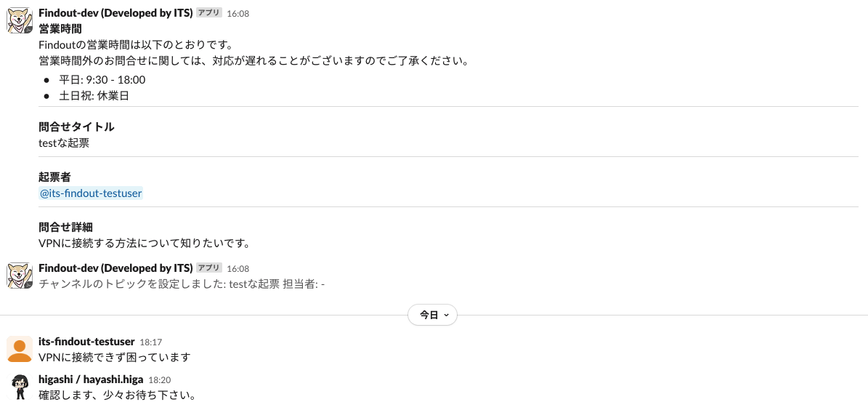Click the アプリ badge on the second message
The height and width of the screenshot is (410, 868).
tap(209, 268)
